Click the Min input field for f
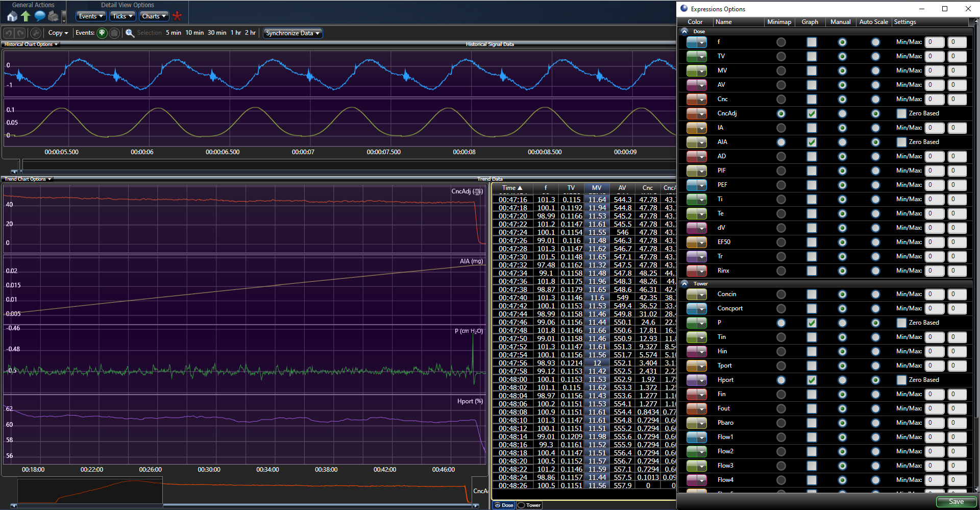 click(935, 42)
